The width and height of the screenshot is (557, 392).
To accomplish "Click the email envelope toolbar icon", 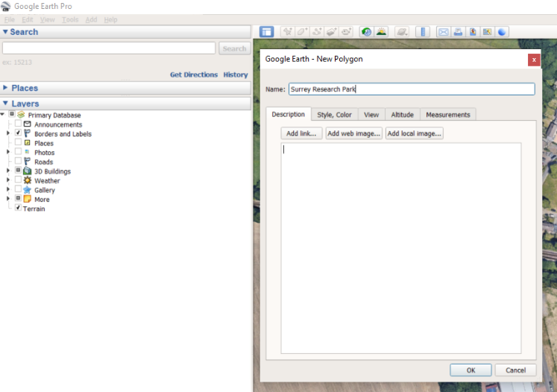I will 444,32.
